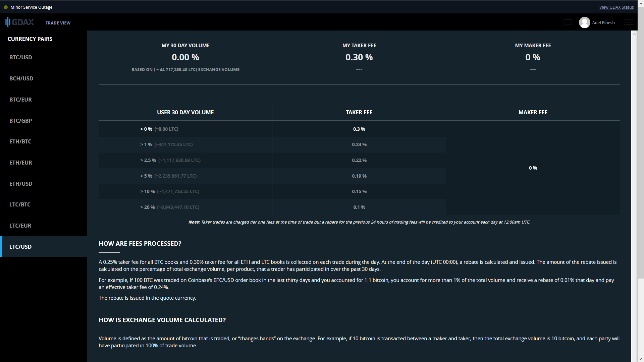The image size is (644, 362).
Task: Click the rebate quote currency sentence
Action: (x=147, y=298)
